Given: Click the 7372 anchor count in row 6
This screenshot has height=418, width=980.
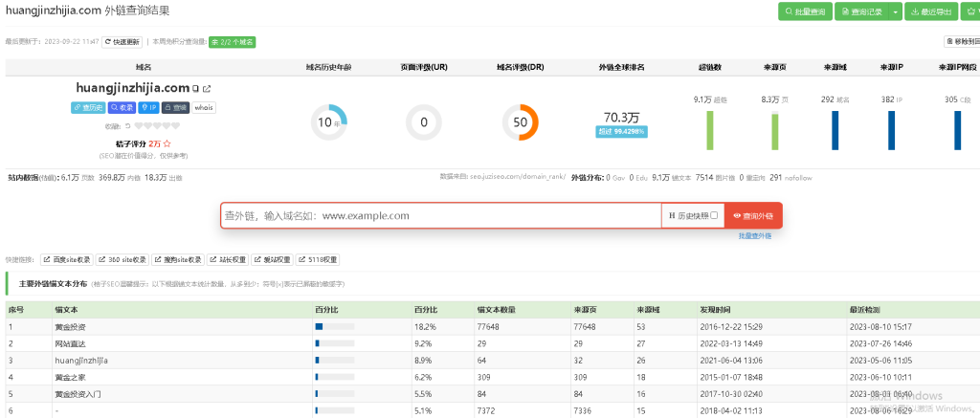Looking at the screenshot, I should (485, 411).
